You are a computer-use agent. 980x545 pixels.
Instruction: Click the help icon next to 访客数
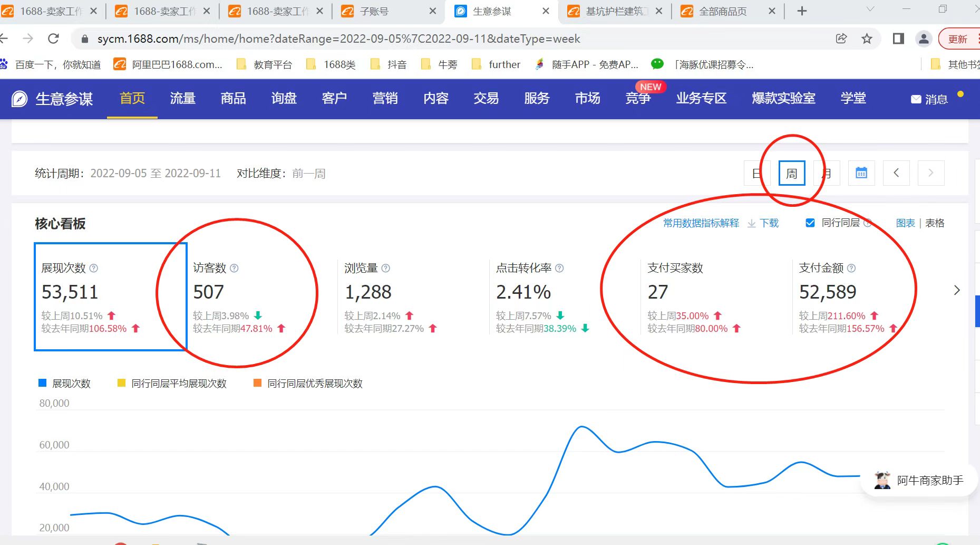(x=235, y=268)
